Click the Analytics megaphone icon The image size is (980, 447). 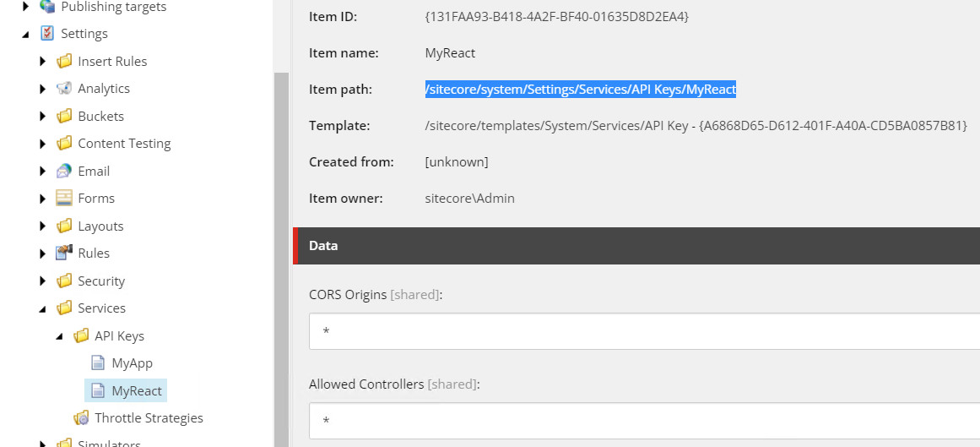click(64, 88)
